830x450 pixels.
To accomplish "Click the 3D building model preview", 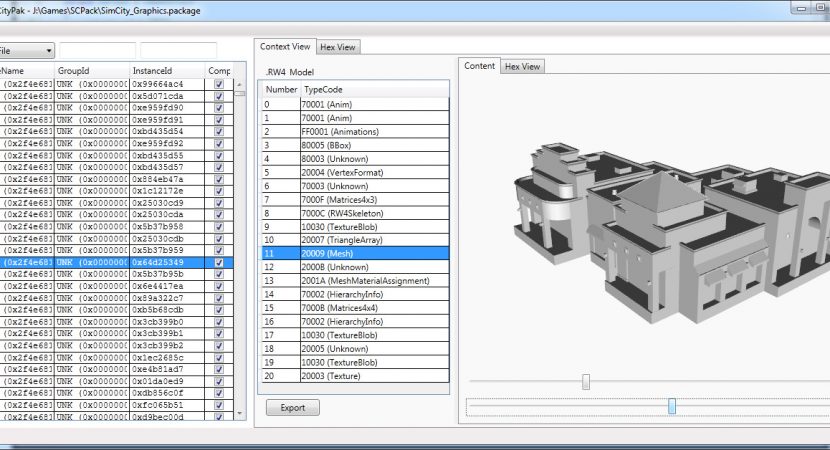I will point(660,230).
